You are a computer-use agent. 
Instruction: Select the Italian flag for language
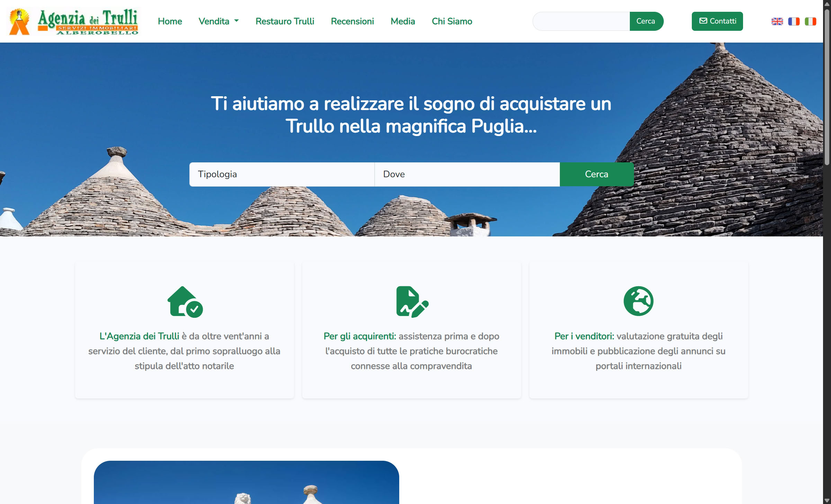811,21
